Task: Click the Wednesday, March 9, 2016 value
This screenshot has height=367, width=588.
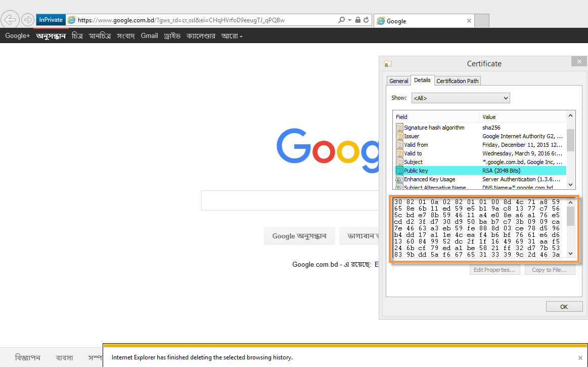Action: (522, 153)
